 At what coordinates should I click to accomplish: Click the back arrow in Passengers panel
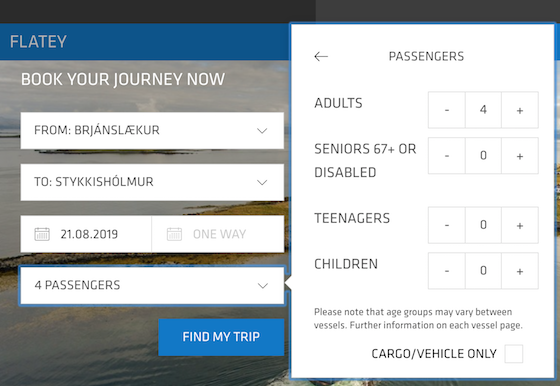pyautogui.click(x=321, y=56)
